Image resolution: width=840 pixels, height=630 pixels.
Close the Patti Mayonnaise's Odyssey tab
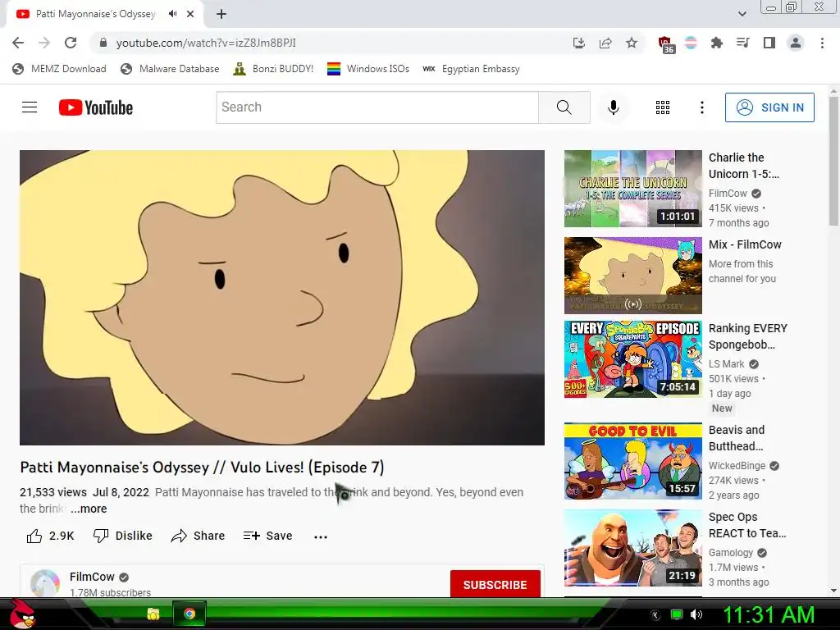pos(190,14)
